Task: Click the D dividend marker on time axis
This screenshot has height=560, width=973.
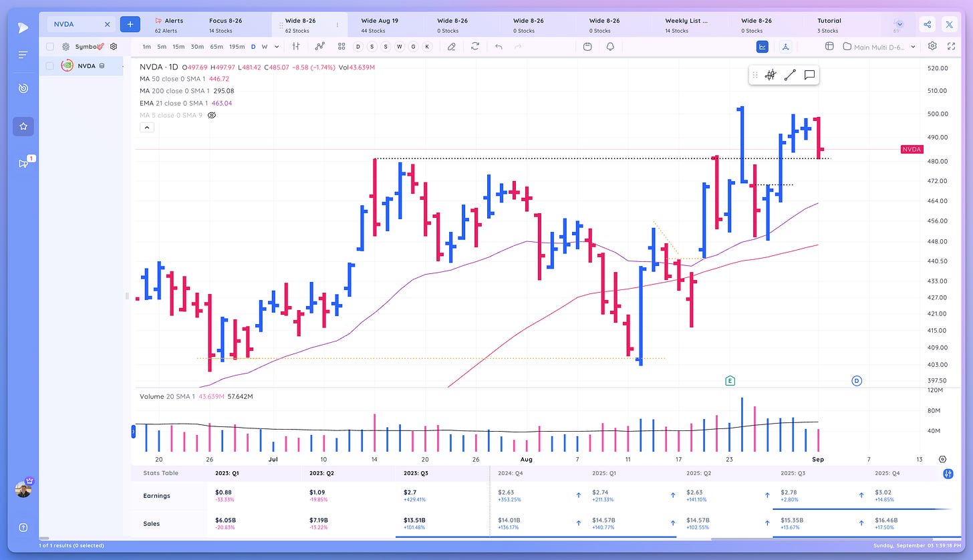Action: tap(856, 380)
